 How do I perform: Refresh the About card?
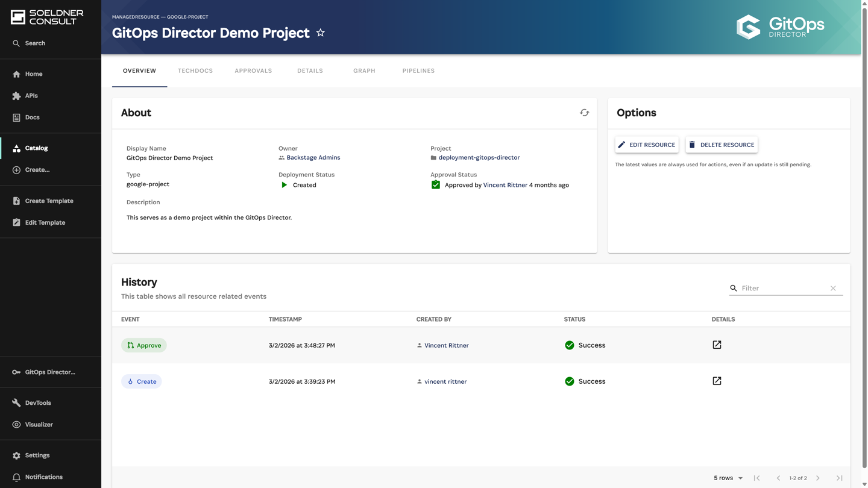coord(584,113)
